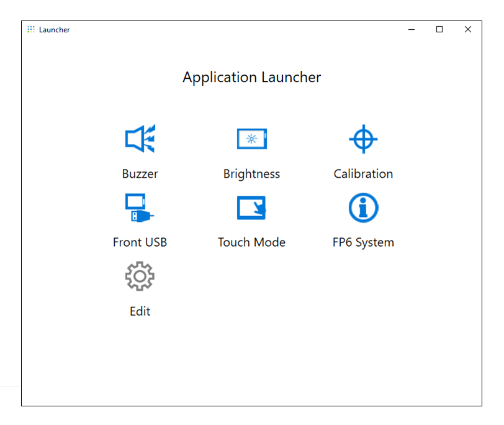Image resolution: width=504 pixels, height=425 pixels.
Task: Minimize the Launcher window
Action: [x=411, y=29]
